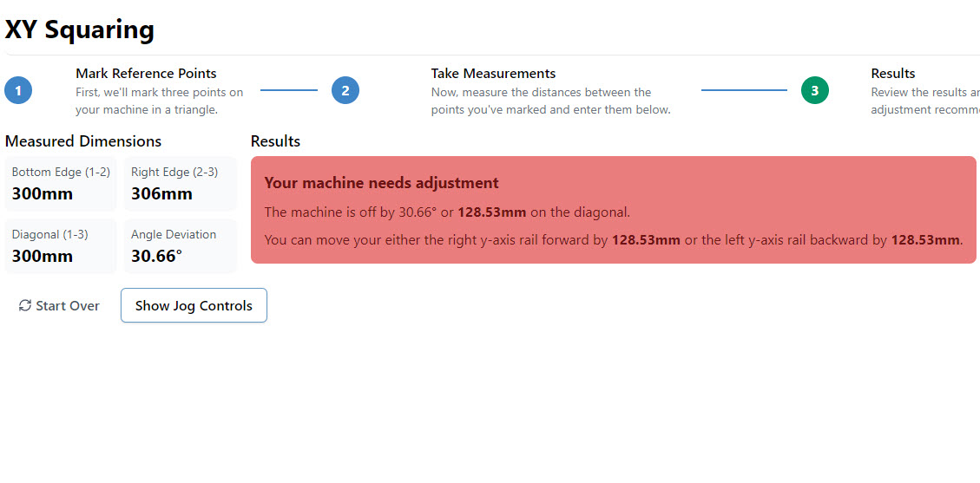Screen dimensions: 980x483
Task: Select the Angle Deviation 30.66° card
Action: [180, 246]
